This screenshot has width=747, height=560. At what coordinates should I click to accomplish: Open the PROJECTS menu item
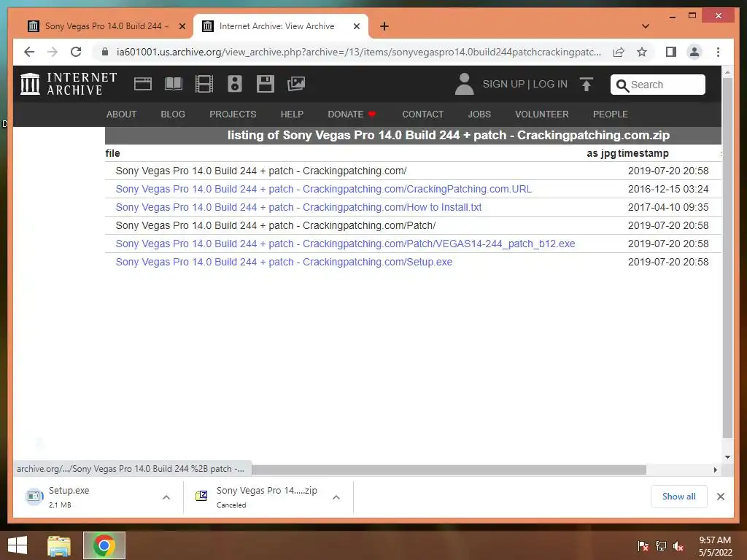click(x=233, y=114)
